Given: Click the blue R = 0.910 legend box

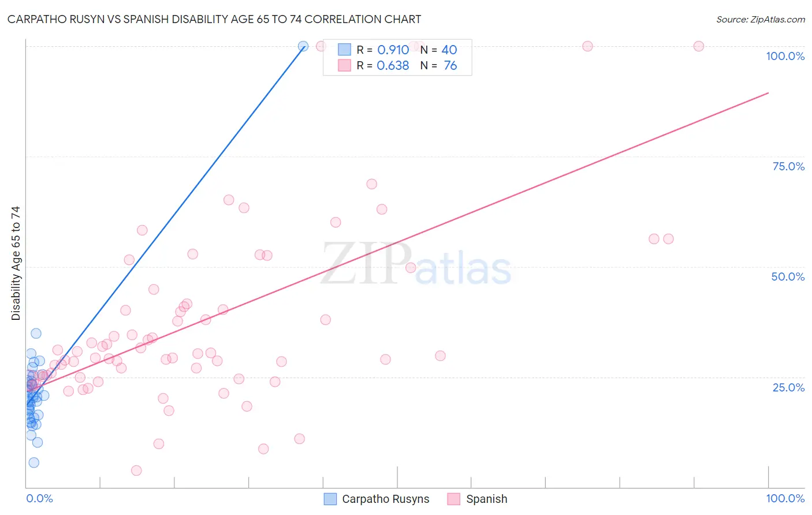Looking at the screenshot, I should pyautogui.click(x=344, y=50).
